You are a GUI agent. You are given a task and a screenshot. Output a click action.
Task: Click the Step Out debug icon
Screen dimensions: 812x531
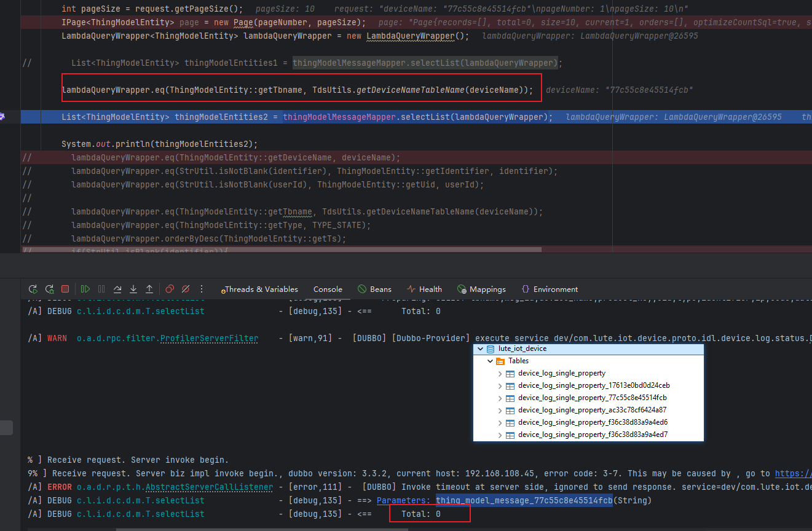tap(149, 289)
